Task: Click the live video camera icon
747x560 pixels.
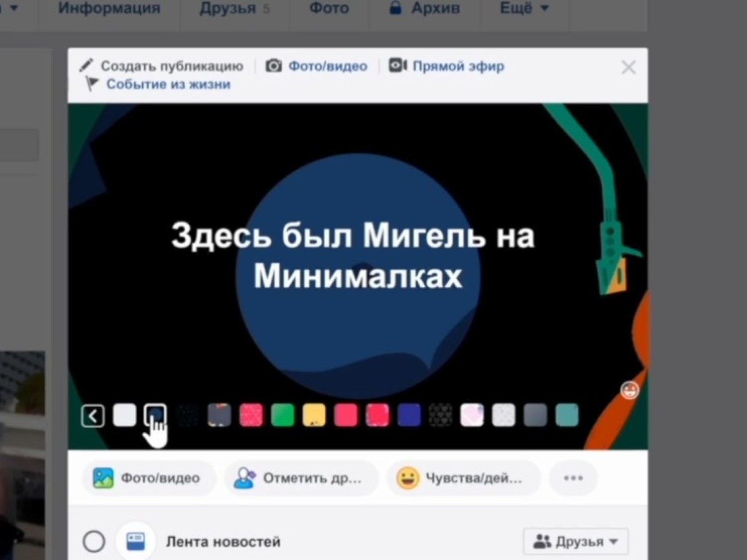Action: [397, 66]
